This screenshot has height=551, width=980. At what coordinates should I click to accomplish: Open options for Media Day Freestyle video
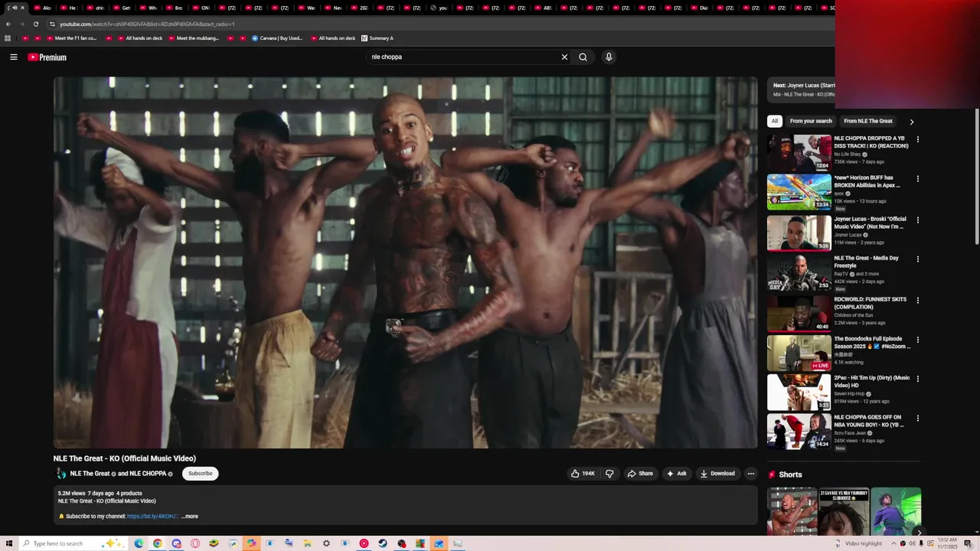click(x=917, y=259)
